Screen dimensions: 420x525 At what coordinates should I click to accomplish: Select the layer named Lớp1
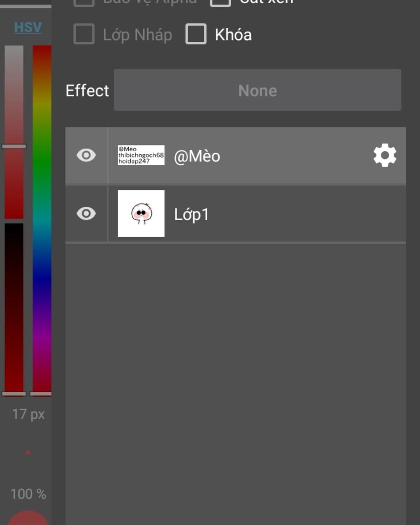point(192,215)
